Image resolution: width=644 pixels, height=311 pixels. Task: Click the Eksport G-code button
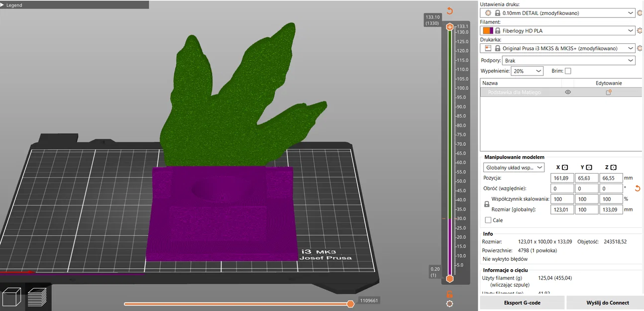point(522,303)
